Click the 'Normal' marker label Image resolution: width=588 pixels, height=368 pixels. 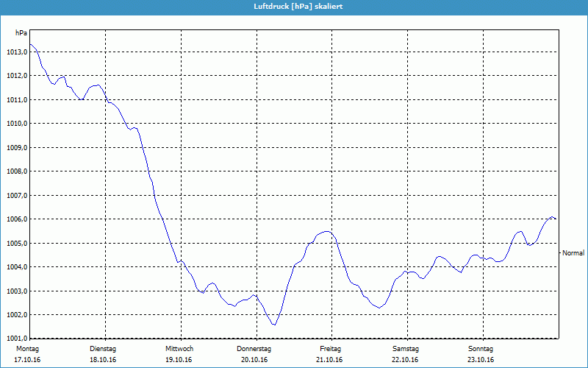tap(573, 253)
